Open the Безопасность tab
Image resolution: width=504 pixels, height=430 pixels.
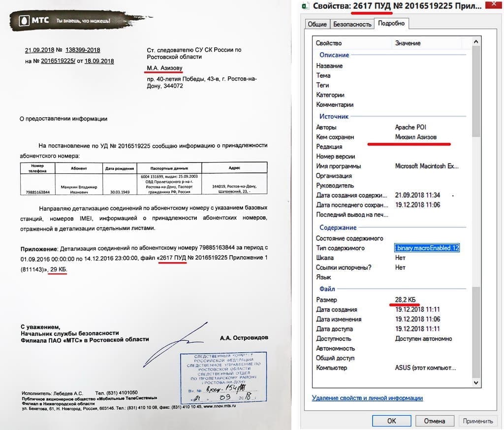coord(352,24)
